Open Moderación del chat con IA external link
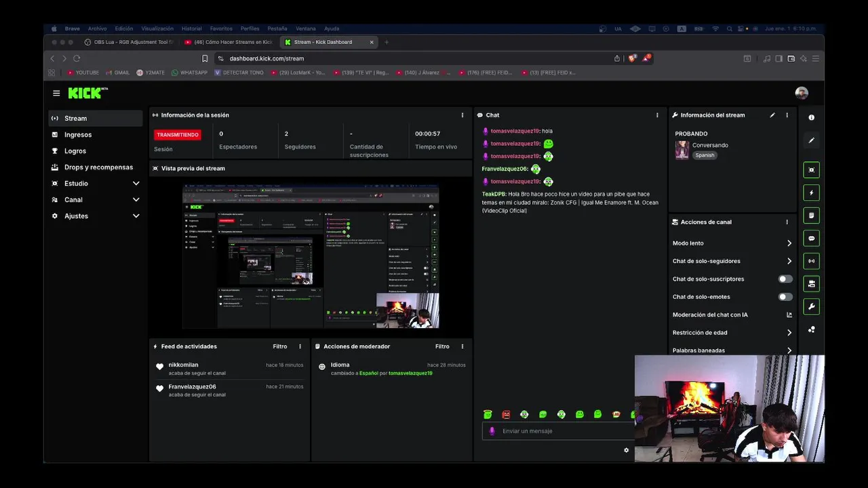This screenshot has height=488, width=868. coord(789,314)
